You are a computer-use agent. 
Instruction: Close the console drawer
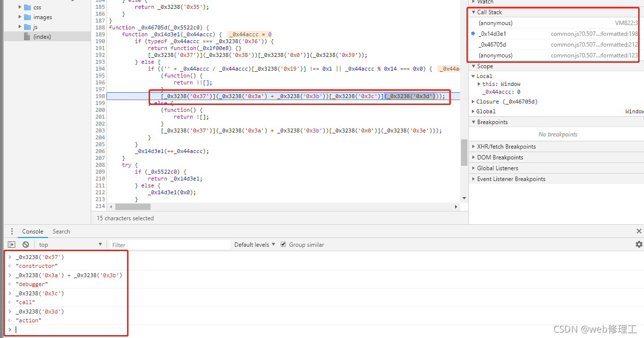tap(639, 232)
